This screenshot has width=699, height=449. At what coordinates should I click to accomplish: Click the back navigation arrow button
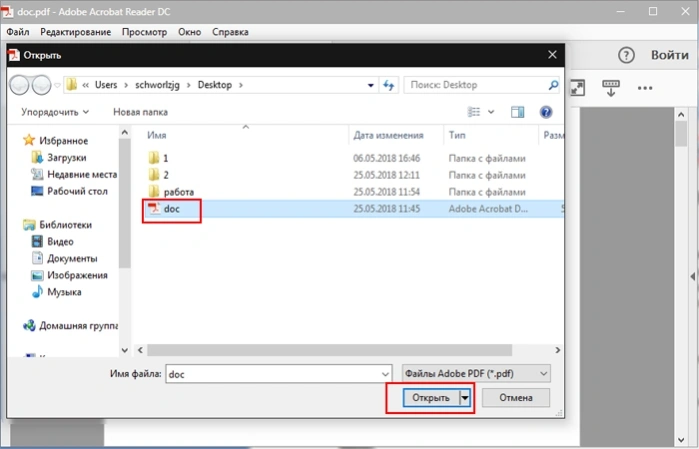coord(20,85)
